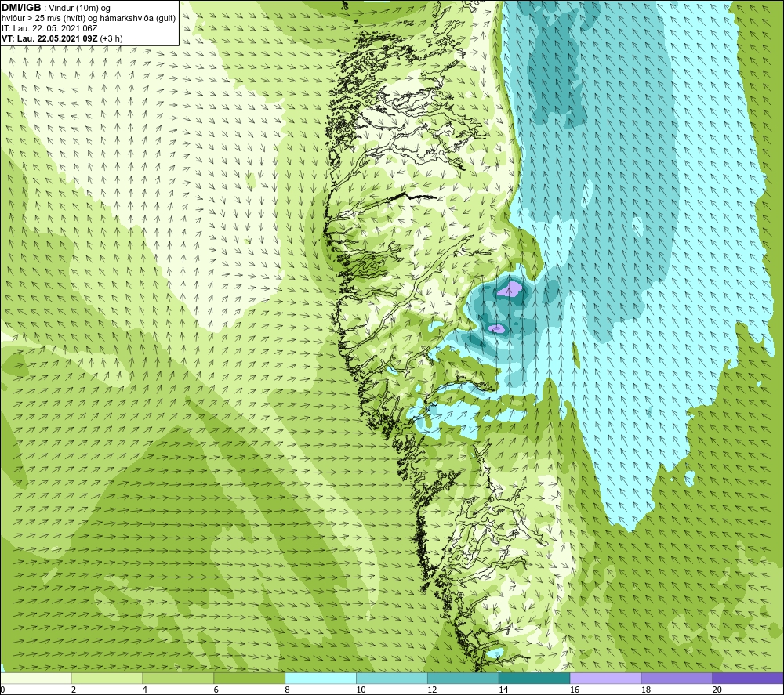Image resolution: width=784 pixels, height=695 pixels.
Task: Click the above-20 m/s dark violet legend swatch
Action: coord(748,678)
